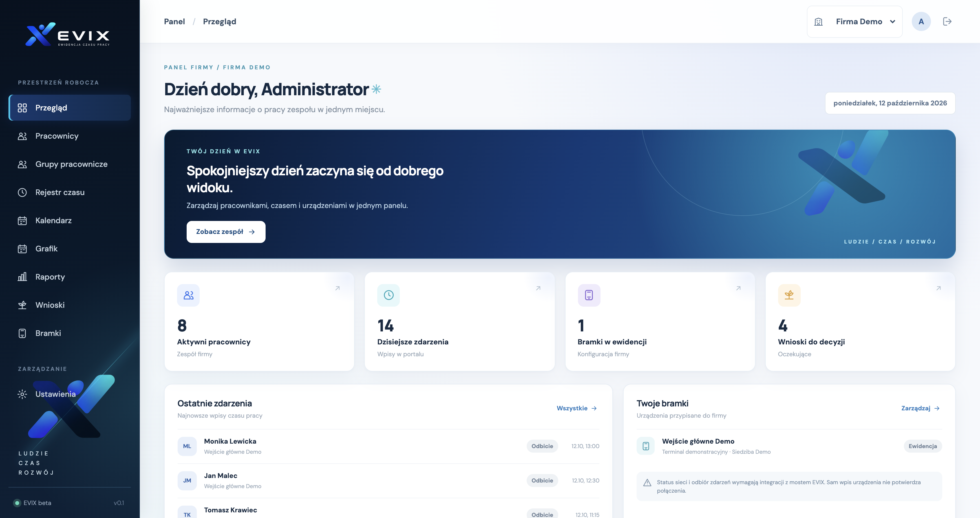Image resolution: width=980 pixels, height=518 pixels.
Task: Click the logout icon in the header
Action: [x=947, y=21]
